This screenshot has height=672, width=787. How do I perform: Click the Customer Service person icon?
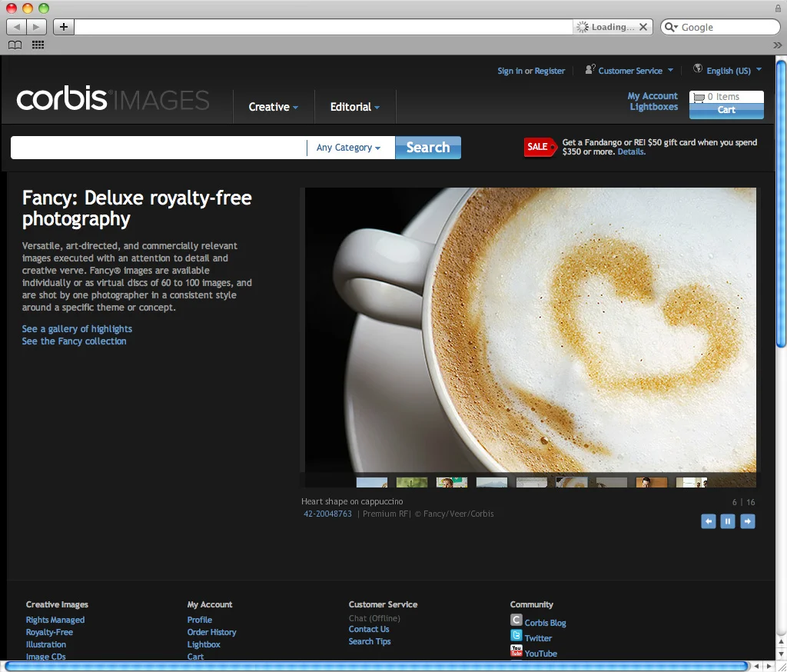pyautogui.click(x=590, y=69)
